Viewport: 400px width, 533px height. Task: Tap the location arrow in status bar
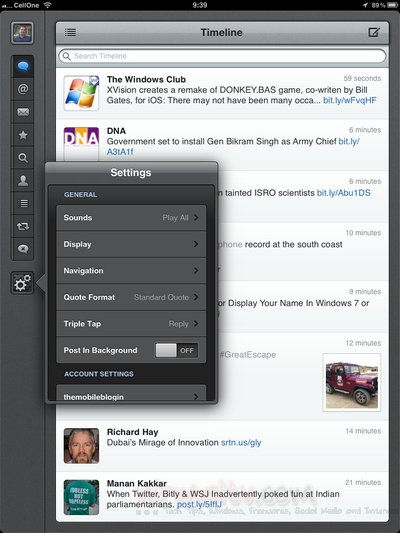click(x=365, y=5)
